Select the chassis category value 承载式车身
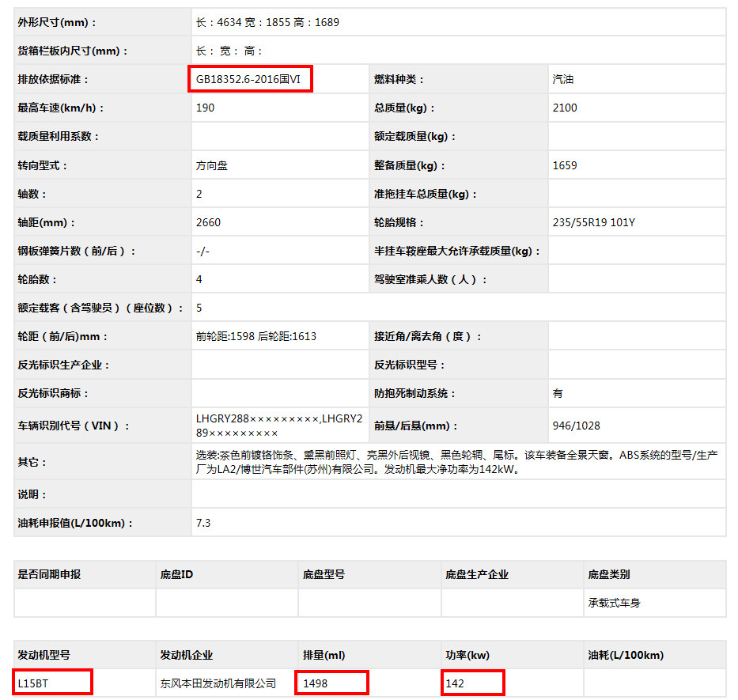 point(614,603)
